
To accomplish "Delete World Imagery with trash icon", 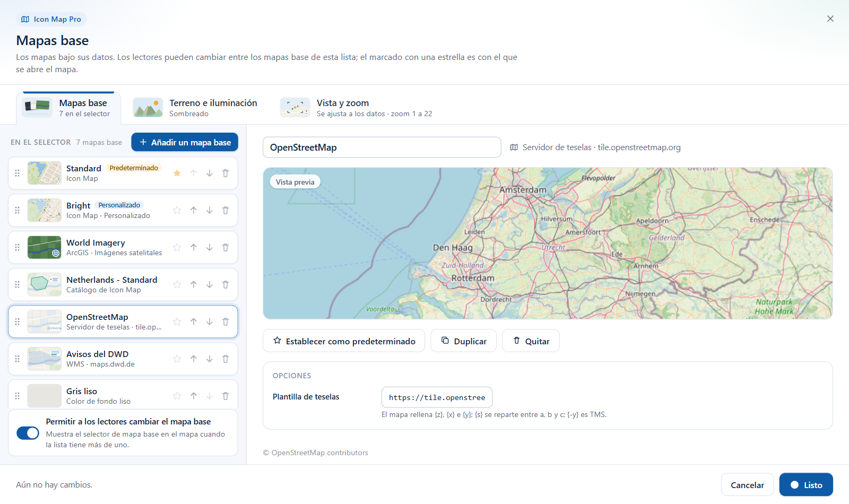I will click(x=226, y=247).
